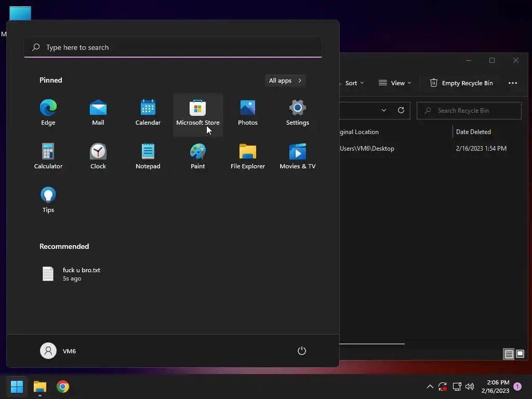This screenshot has width=532, height=399.
Task: Open the Calculator app
Action: pos(48,156)
